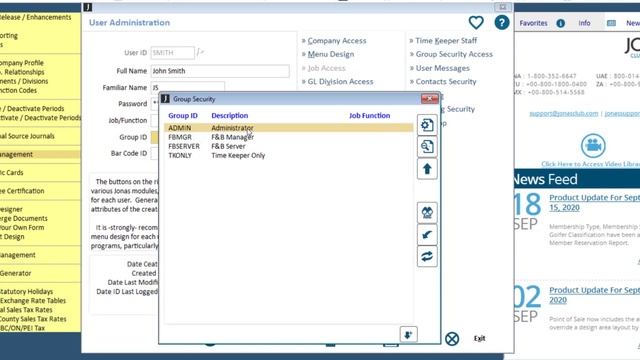Viewport: 640px width, 360px height.
Task: Open the Generator sidebar item
Action: (16, 273)
